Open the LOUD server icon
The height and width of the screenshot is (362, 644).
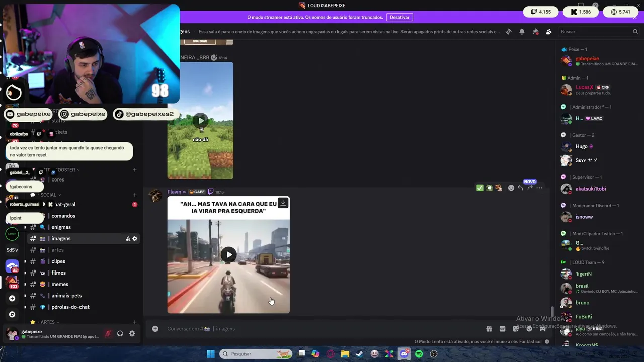[12, 234]
